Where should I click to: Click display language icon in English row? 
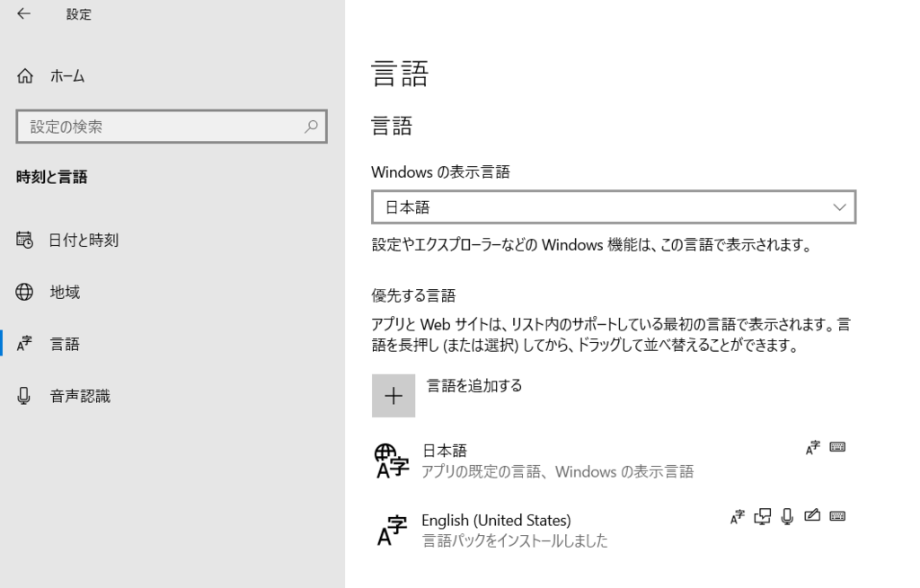pyautogui.click(x=738, y=516)
